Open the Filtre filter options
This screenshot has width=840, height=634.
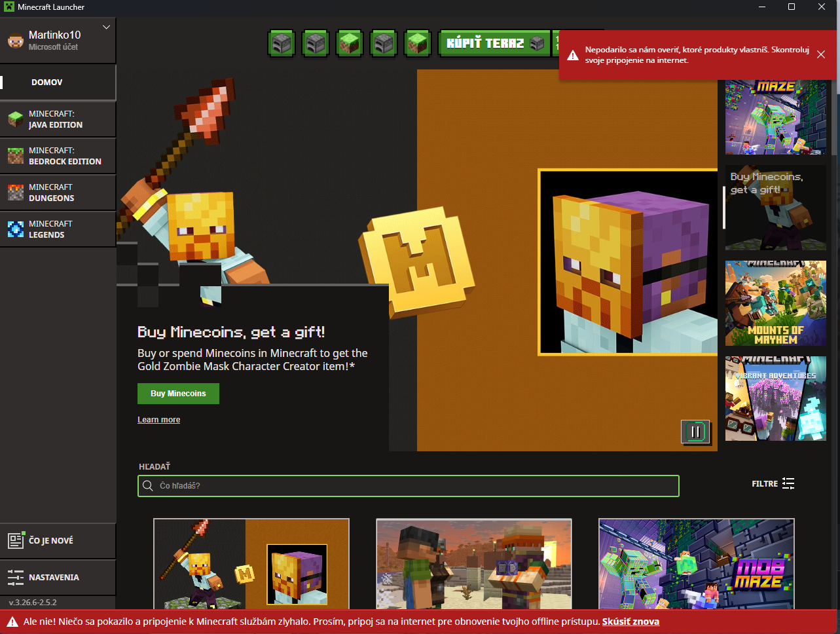tap(773, 483)
